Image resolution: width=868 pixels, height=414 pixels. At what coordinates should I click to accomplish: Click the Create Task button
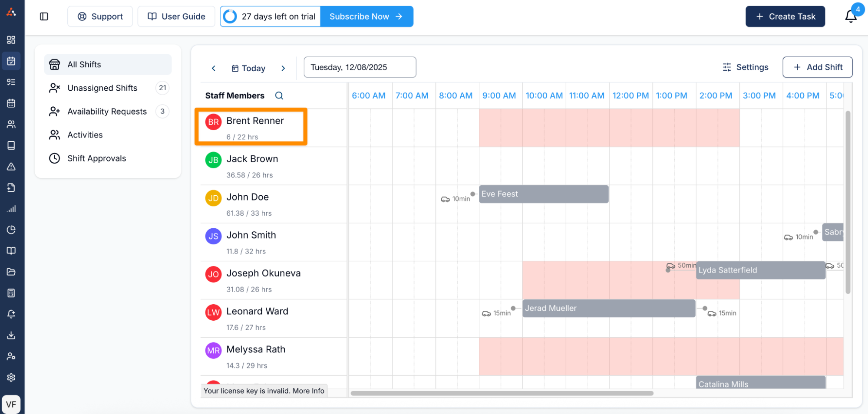click(x=785, y=16)
